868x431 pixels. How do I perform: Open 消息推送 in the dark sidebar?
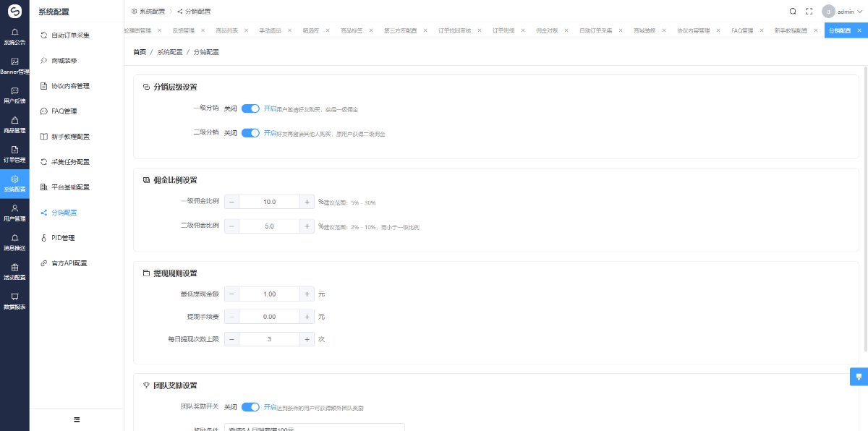(14, 242)
